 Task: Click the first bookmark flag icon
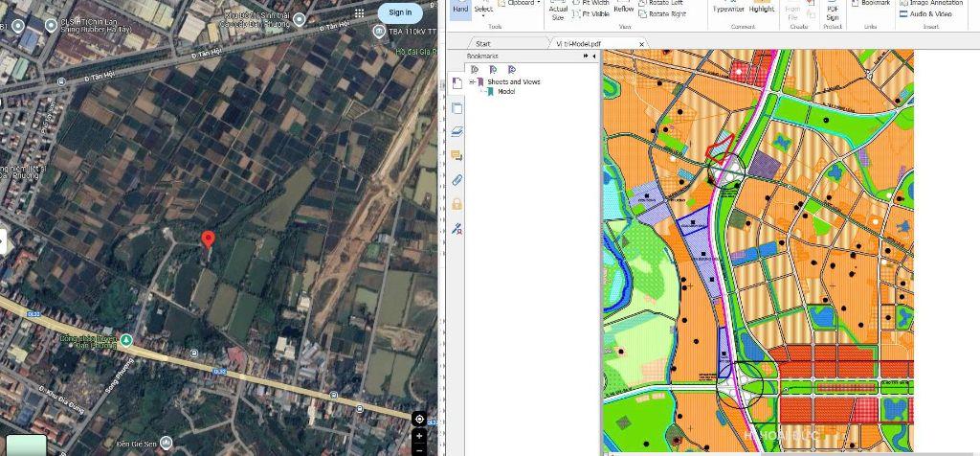tap(475, 69)
